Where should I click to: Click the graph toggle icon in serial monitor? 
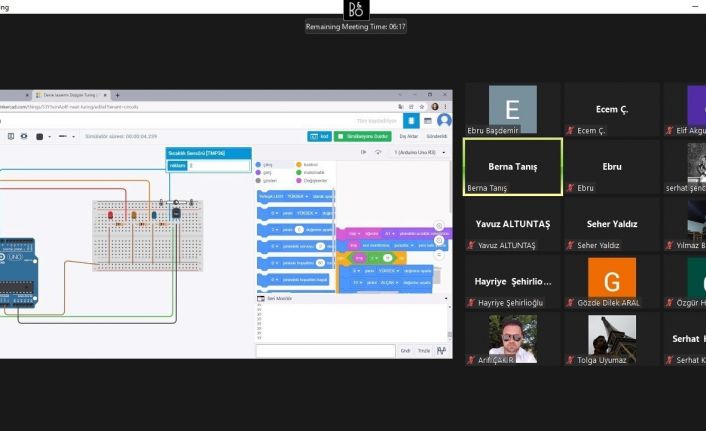[441, 350]
